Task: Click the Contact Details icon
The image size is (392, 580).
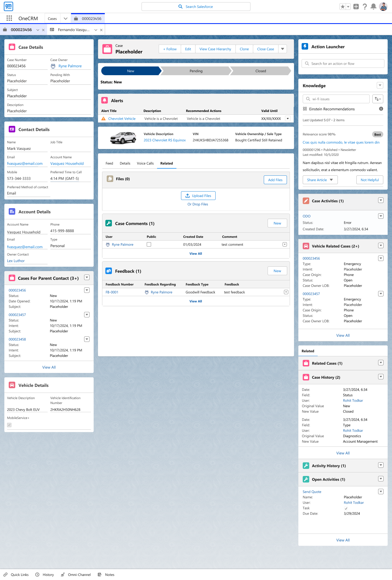Action: [12, 129]
